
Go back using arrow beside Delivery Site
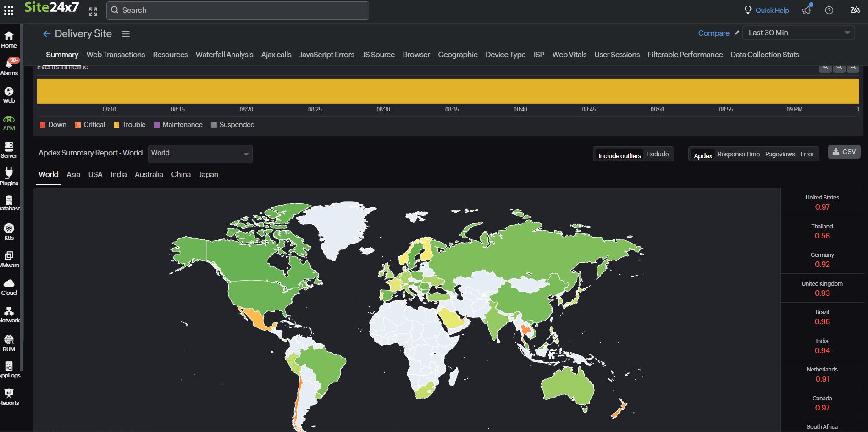[46, 34]
